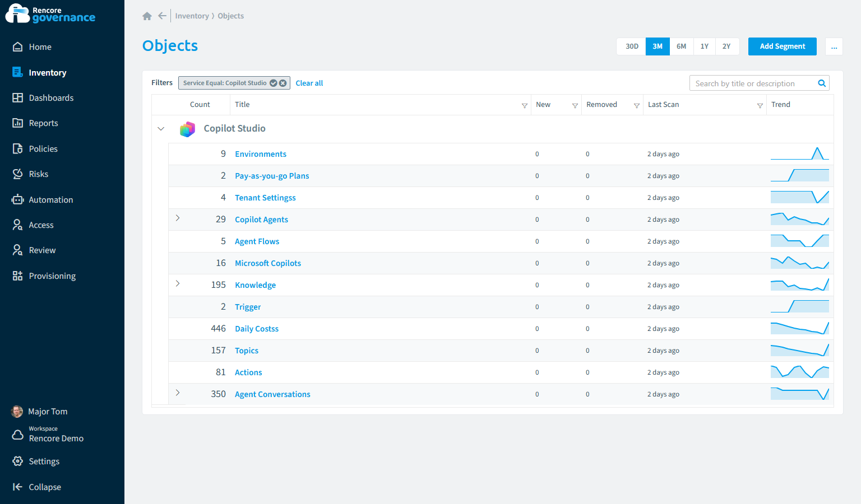Click the Actions trend sparkline

pos(800,372)
